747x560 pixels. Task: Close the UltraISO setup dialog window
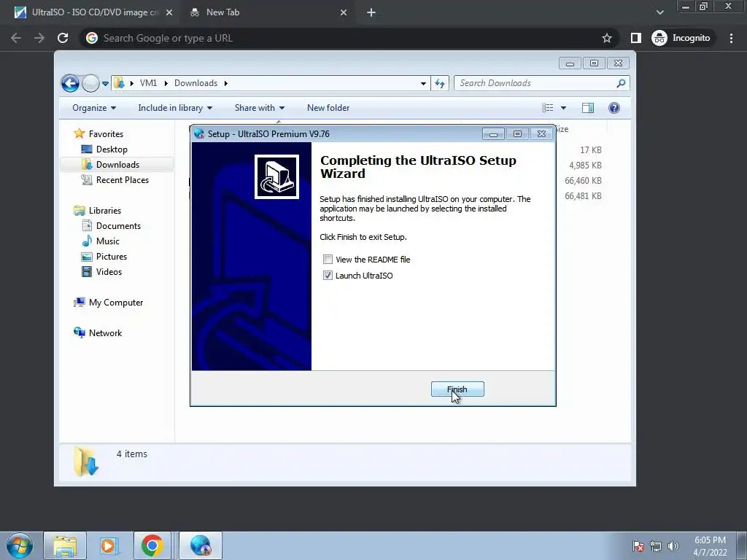click(x=542, y=134)
